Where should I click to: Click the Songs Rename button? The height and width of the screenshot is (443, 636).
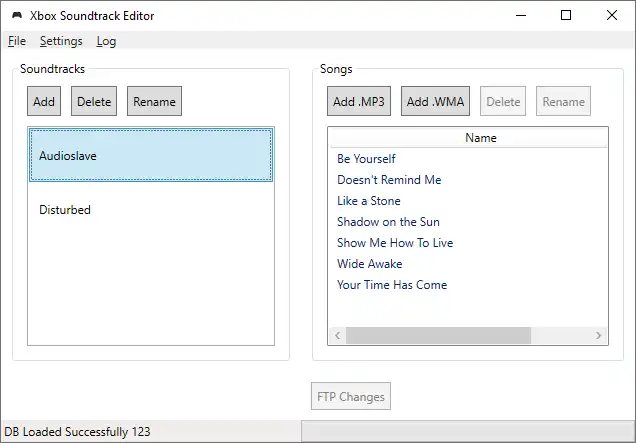(563, 101)
